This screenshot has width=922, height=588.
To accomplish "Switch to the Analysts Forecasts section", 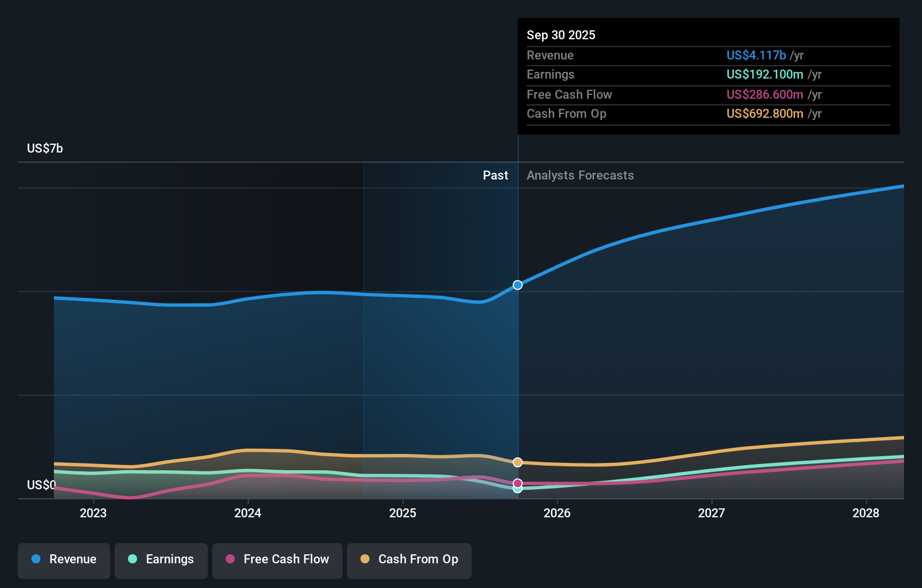I will coord(580,175).
